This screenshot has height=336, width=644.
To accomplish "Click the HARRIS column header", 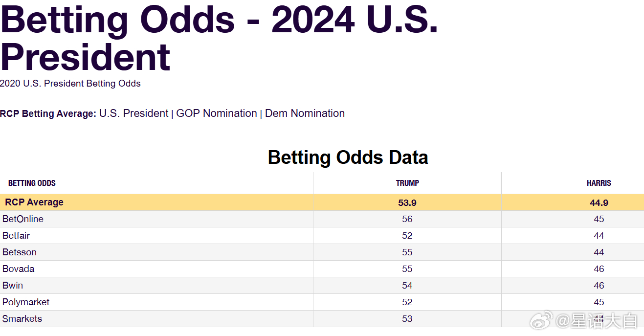I will pyautogui.click(x=599, y=183).
